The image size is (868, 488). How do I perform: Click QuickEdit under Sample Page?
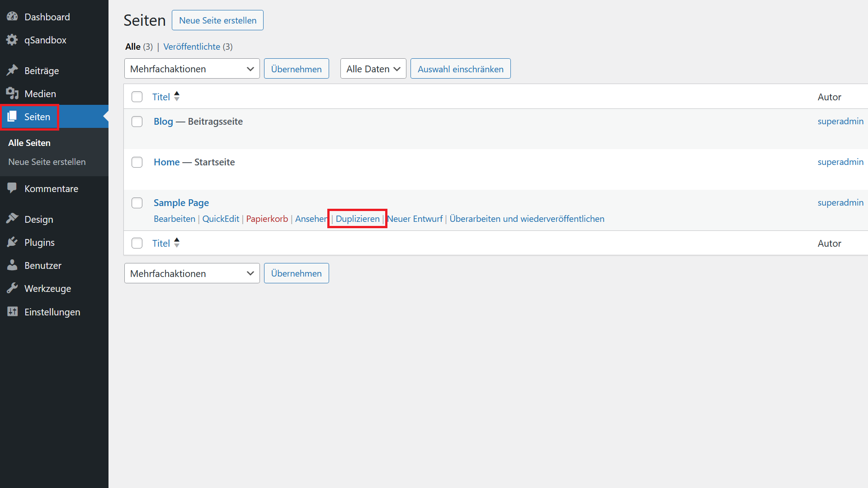[221, 219]
